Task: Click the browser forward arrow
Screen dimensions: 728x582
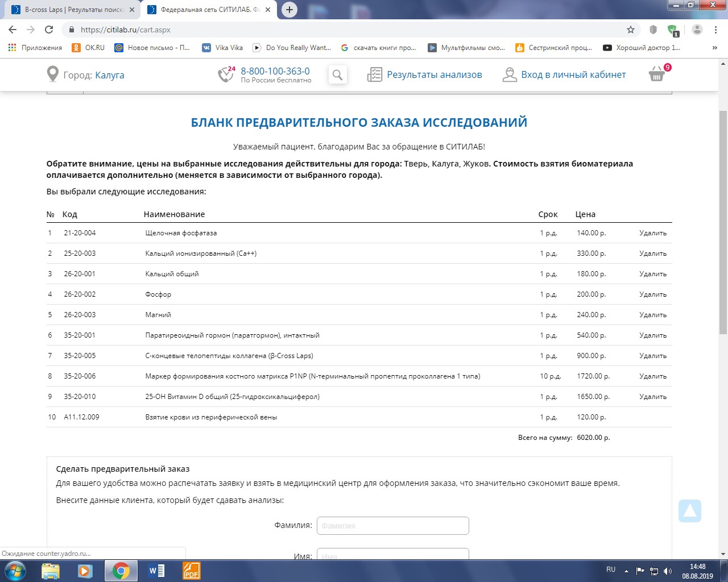Action: 31,30
